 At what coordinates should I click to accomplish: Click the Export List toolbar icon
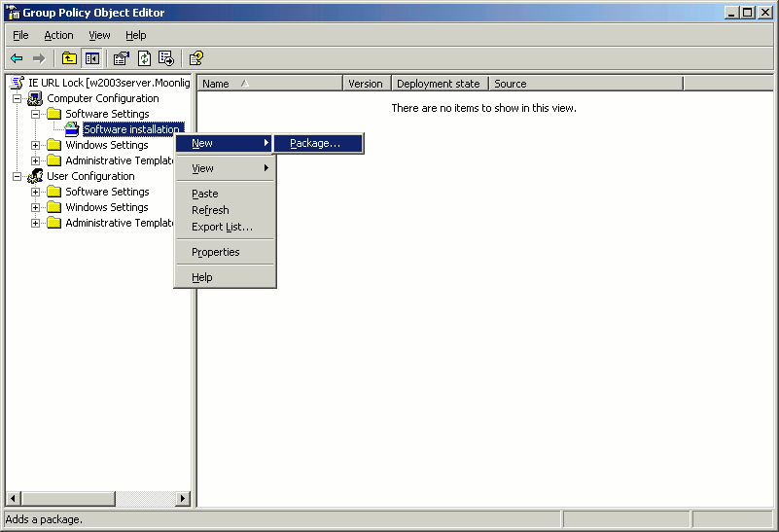coord(166,58)
